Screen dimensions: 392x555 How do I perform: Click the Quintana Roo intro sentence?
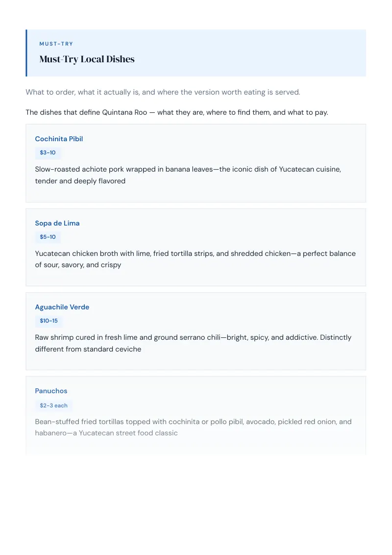[177, 112]
